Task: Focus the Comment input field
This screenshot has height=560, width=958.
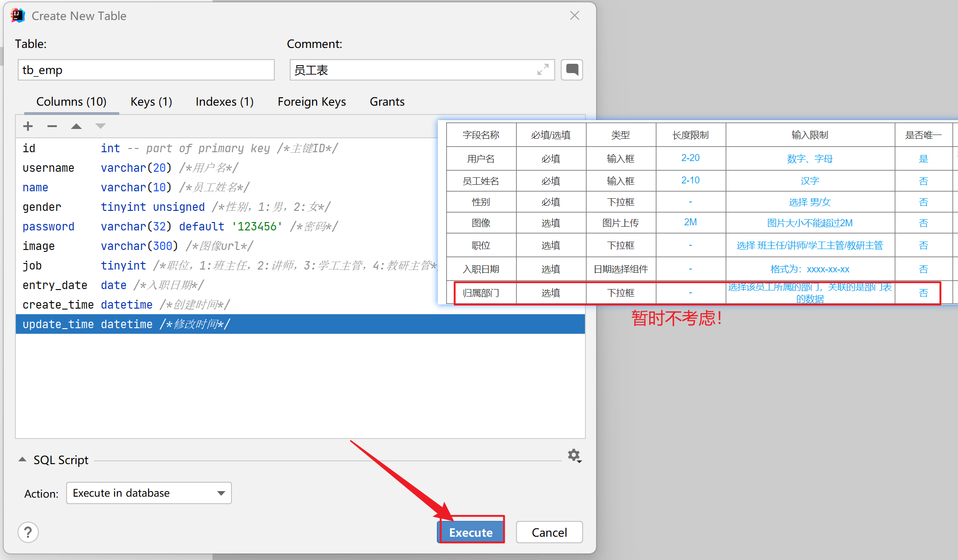Action: click(x=422, y=70)
